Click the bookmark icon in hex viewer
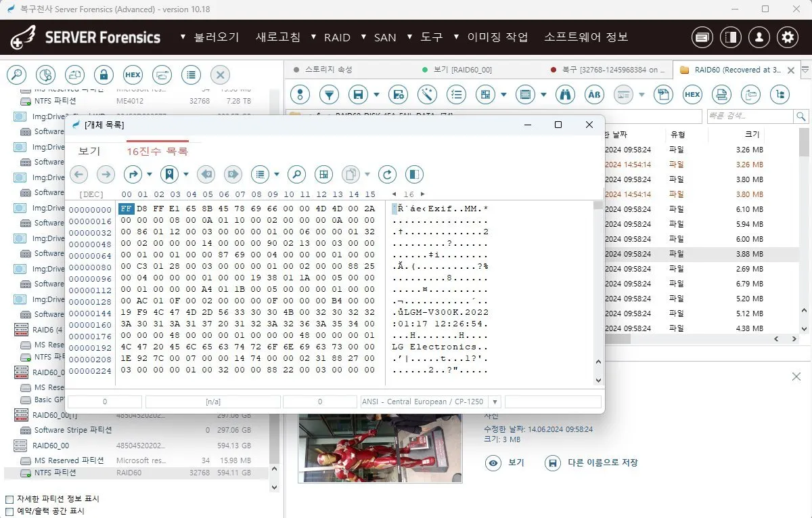812x518 pixels. (169, 174)
